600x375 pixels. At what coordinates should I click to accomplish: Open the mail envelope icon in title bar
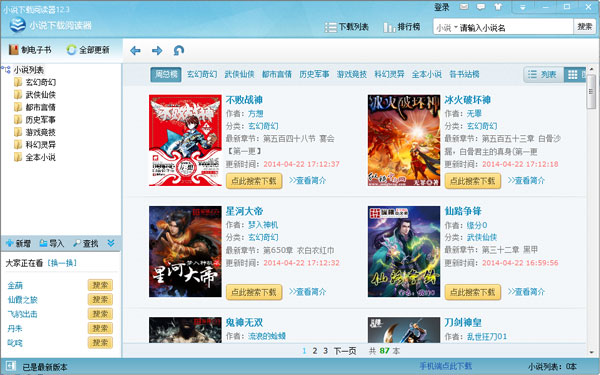click(x=464, y=7)
